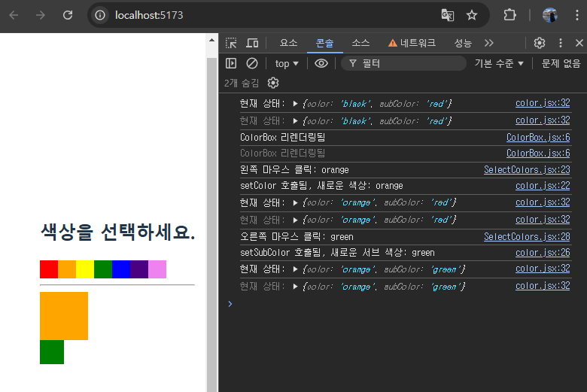Open DevTools settings gear
Viewport: 587px width, 392px height.
click(x=540, y=43)
